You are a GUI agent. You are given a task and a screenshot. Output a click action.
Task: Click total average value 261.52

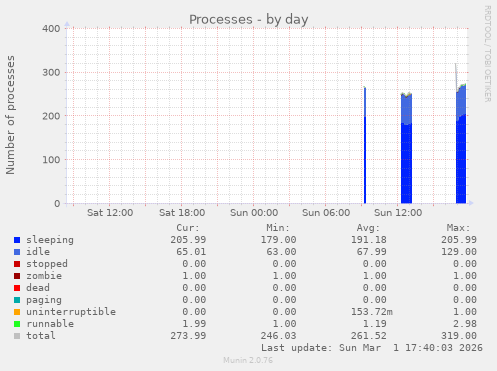coord(369,336)
